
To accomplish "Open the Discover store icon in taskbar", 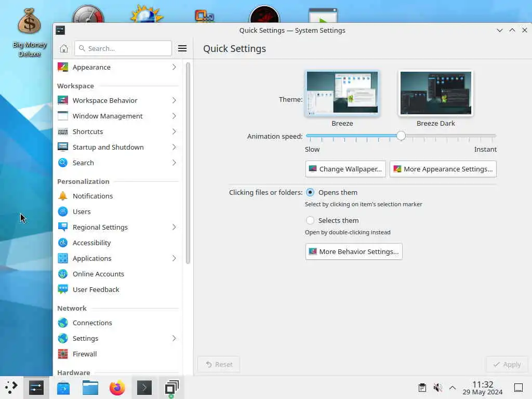I will pos(63,388).
